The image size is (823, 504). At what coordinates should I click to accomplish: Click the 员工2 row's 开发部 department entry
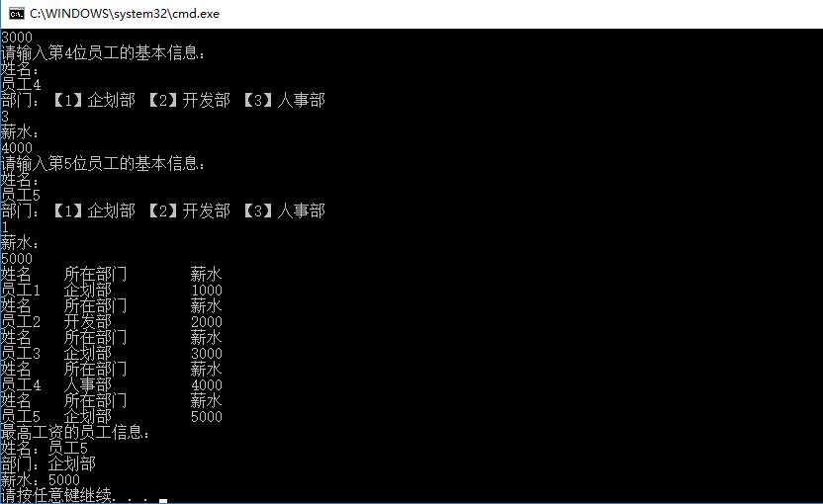tap(88, 321)
